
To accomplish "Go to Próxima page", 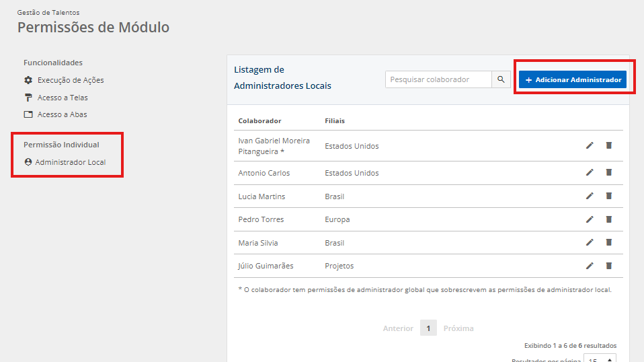I will 458,328.
